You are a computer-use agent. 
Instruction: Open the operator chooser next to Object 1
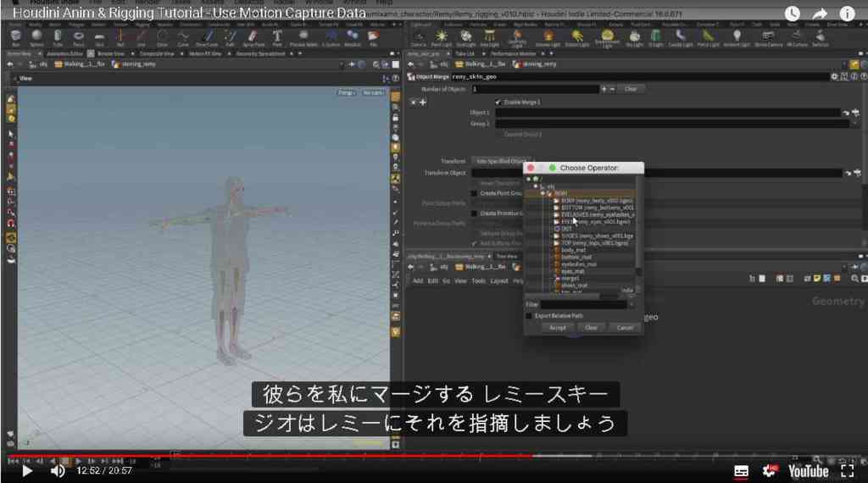pyautogui.click(x=856, y=113)
